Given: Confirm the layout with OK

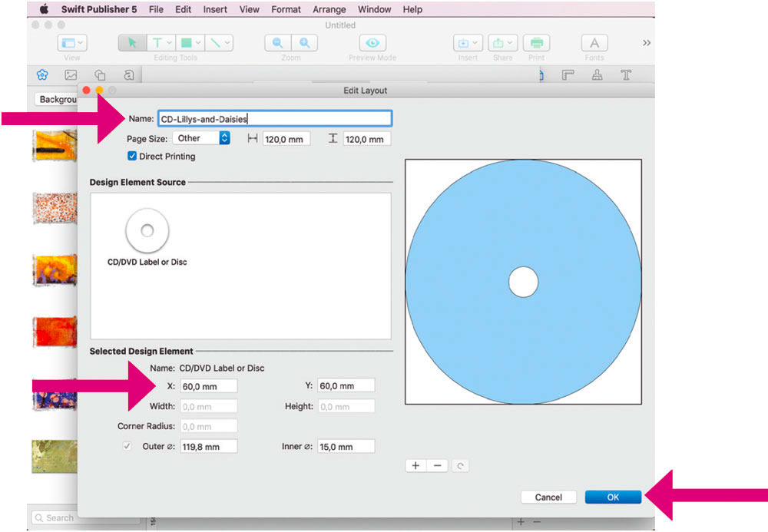Looking at the screenshot, I should (613, 497).
